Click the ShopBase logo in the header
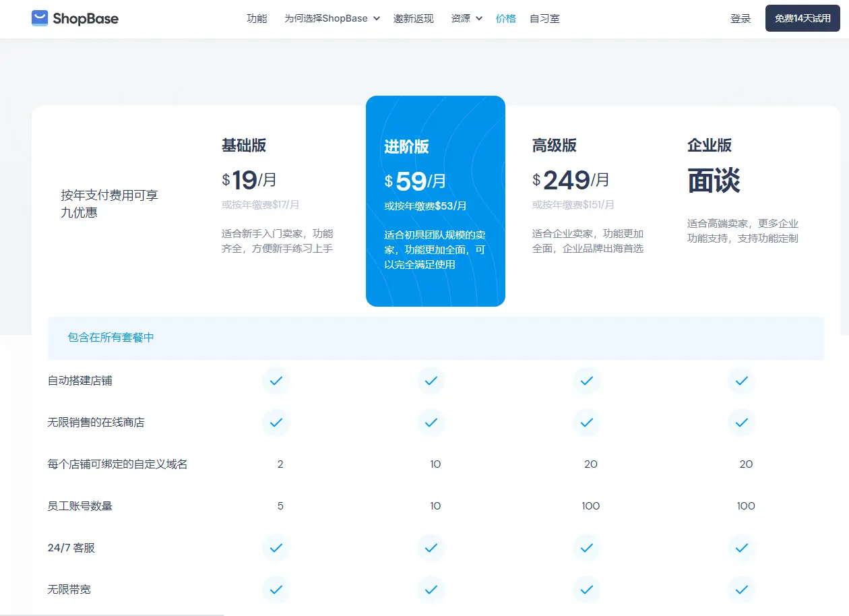Viewport: 849px width, 616px height. coord(75,18)
